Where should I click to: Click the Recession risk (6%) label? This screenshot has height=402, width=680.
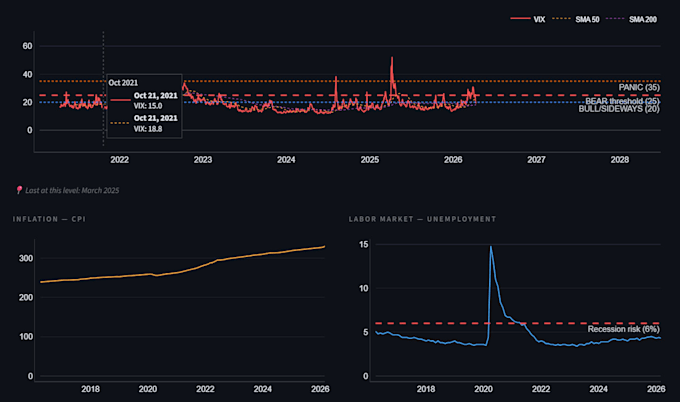[623, 329]
